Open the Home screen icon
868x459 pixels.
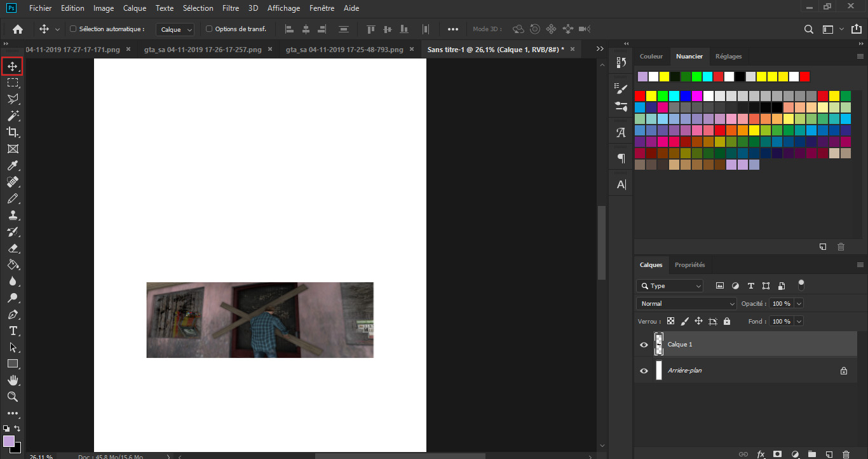pyautogui.click(x=18, y=29)
